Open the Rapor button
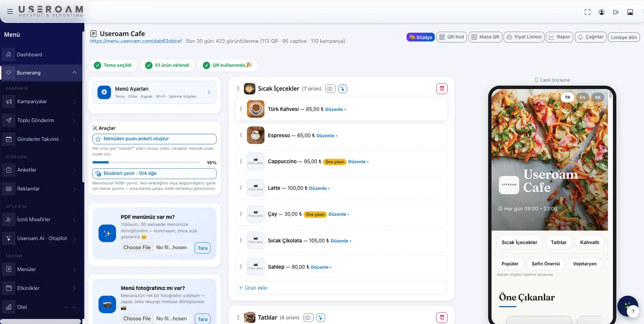 [x=559, y=37]
